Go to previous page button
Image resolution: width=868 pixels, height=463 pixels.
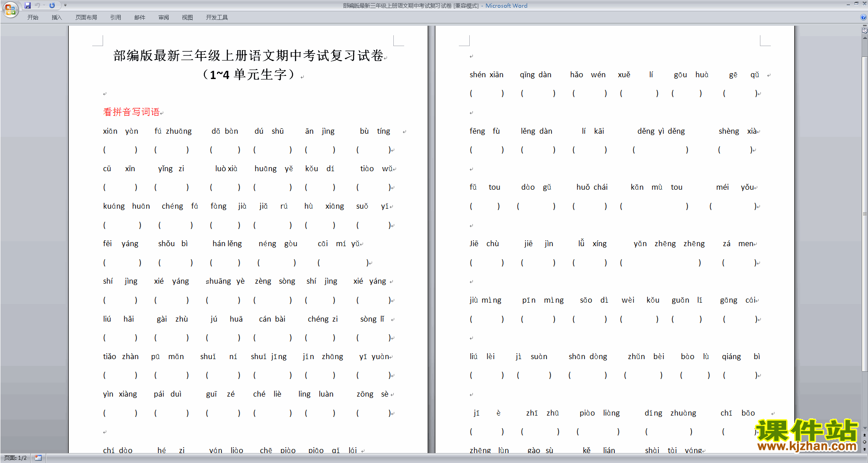point(864,435)
